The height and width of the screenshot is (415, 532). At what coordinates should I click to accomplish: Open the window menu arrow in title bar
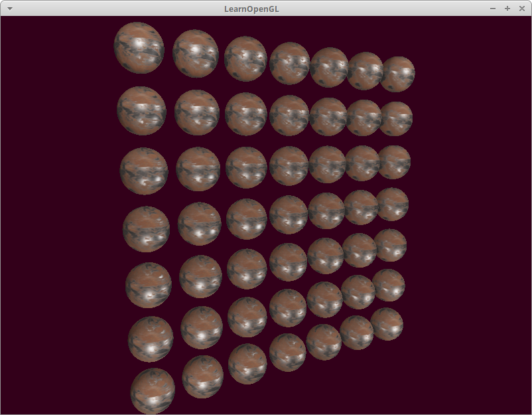(9, 8)
